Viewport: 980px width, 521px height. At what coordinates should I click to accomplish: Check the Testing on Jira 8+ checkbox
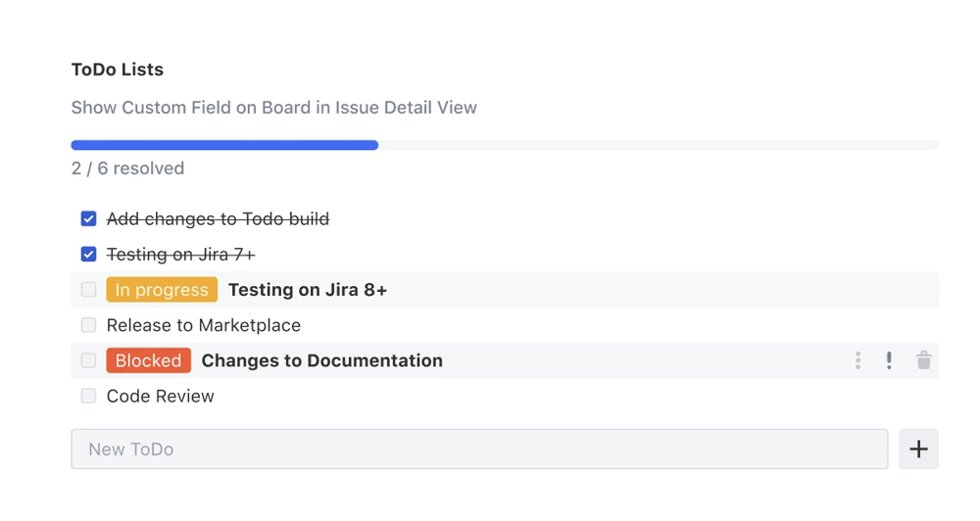pyautogui.click(x=89, y=290)
